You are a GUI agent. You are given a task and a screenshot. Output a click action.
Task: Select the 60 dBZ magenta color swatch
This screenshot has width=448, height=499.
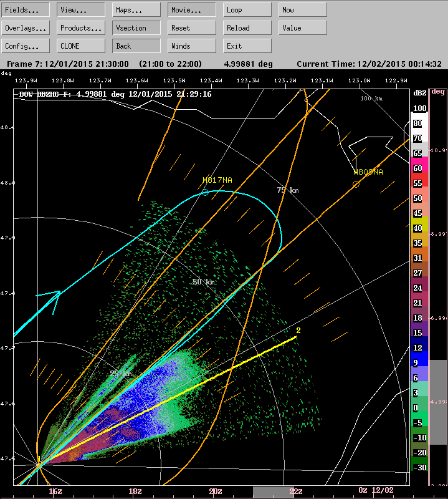click(419, 164)
